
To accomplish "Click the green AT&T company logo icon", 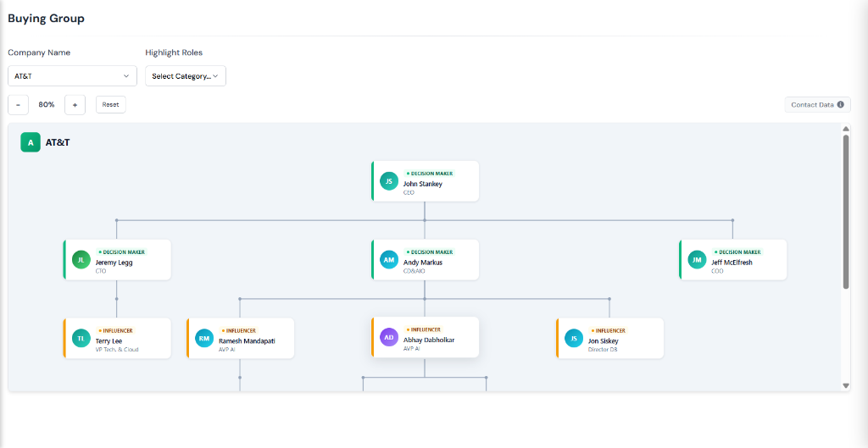I will point(31,142).
